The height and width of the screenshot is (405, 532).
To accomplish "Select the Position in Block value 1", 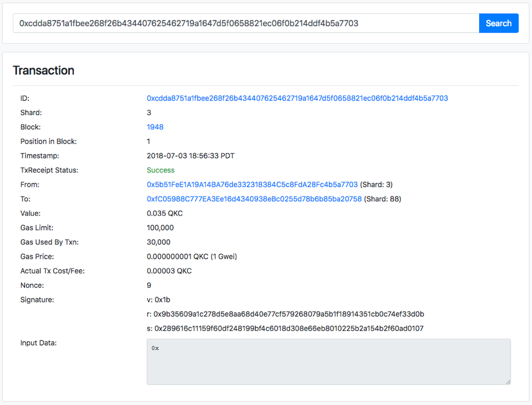I will click(148, 141).
